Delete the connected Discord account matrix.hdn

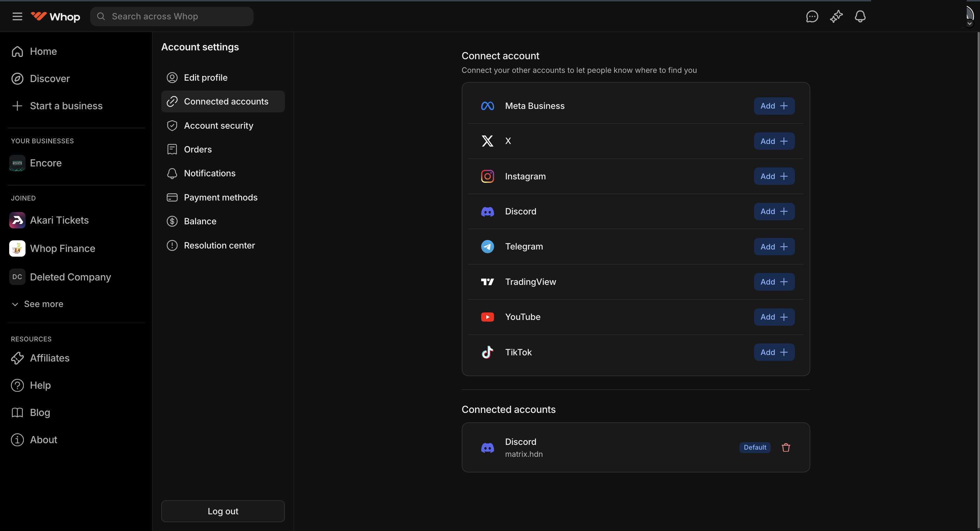pyautogui.click(x=786, y=447)
